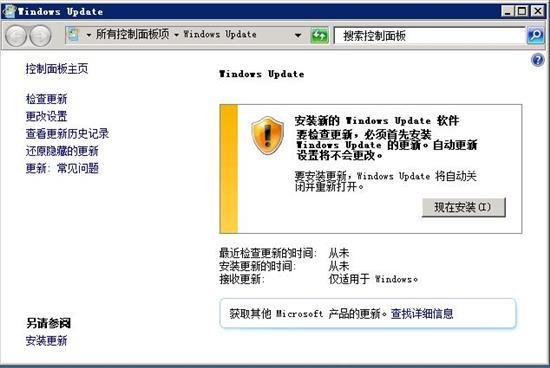Open 查看更新历史记录 link

click(x=67, y=133)
